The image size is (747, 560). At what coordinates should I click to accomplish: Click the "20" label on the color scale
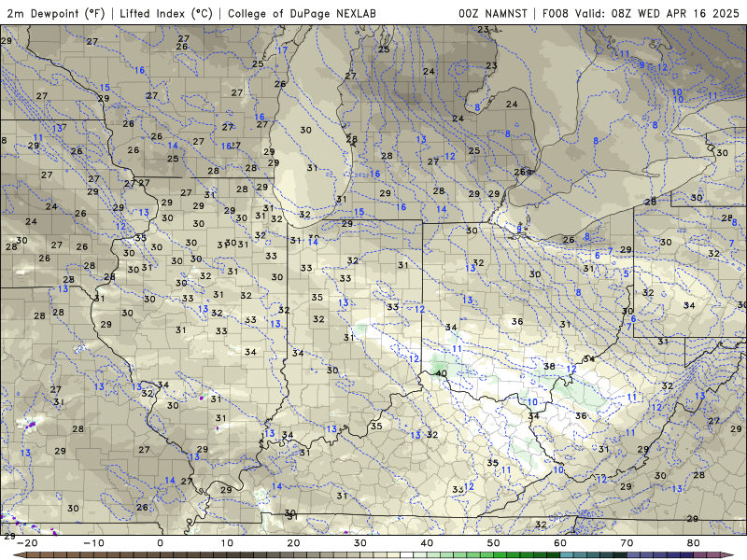(x=293, y=543)
